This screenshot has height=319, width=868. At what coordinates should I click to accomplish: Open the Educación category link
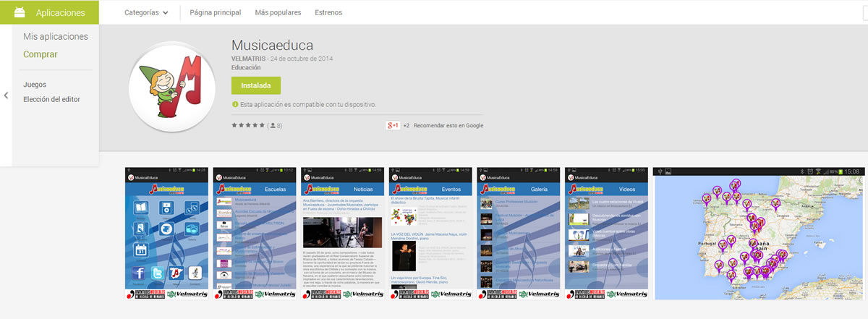pyautogui.click(x=247, y=67)
